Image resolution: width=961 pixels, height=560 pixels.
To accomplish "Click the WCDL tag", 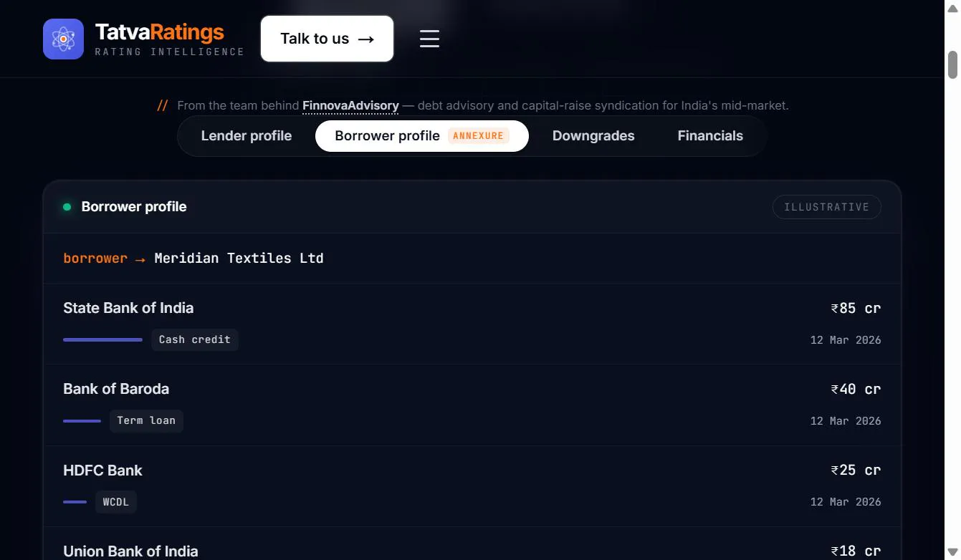I will [116, 502].
